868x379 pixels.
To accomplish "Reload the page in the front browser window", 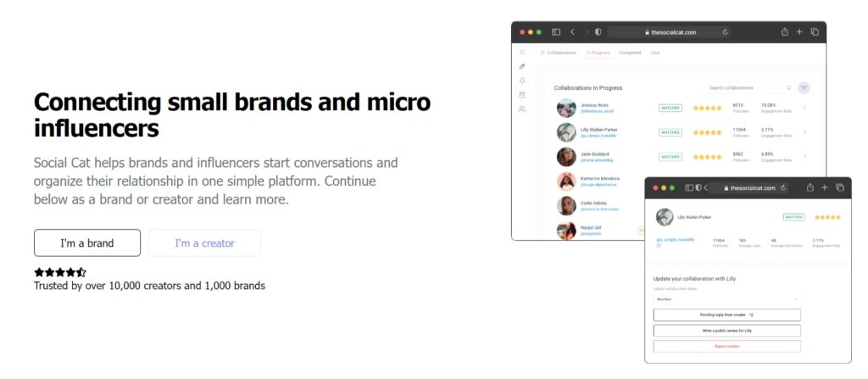I will point(783,188).
